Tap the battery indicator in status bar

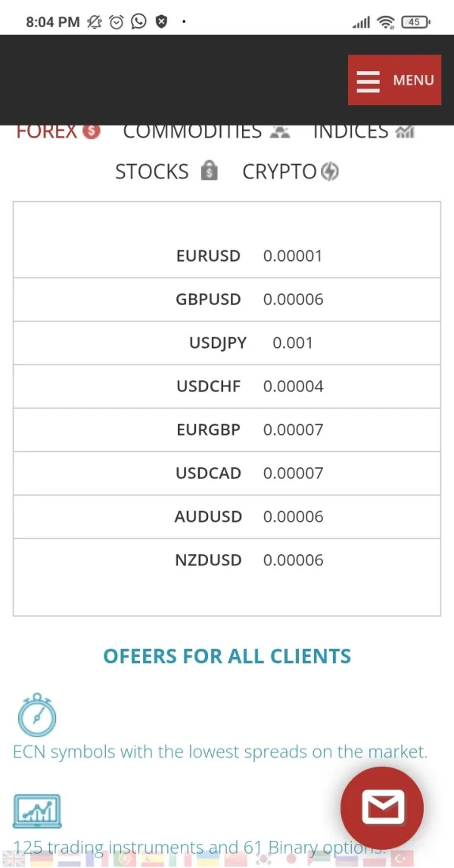click(415, 22)
